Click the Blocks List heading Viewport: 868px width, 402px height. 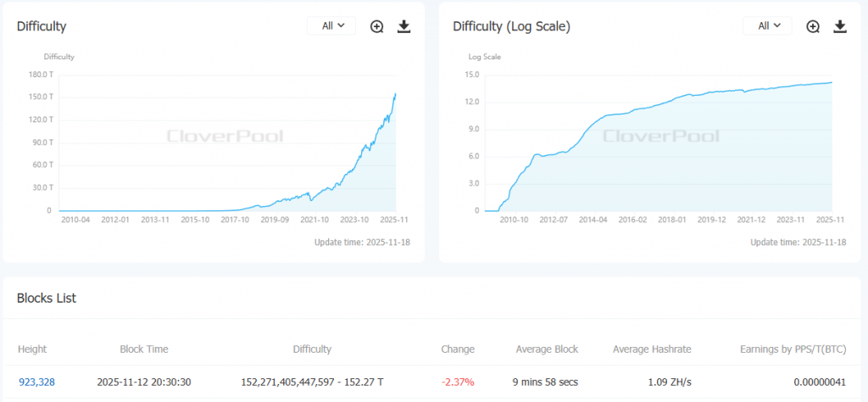pyautogui.click(x=47, y=298)
